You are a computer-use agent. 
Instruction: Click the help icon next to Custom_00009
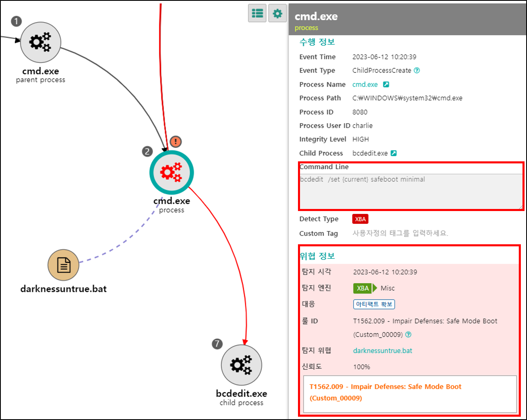pos(408,334)
